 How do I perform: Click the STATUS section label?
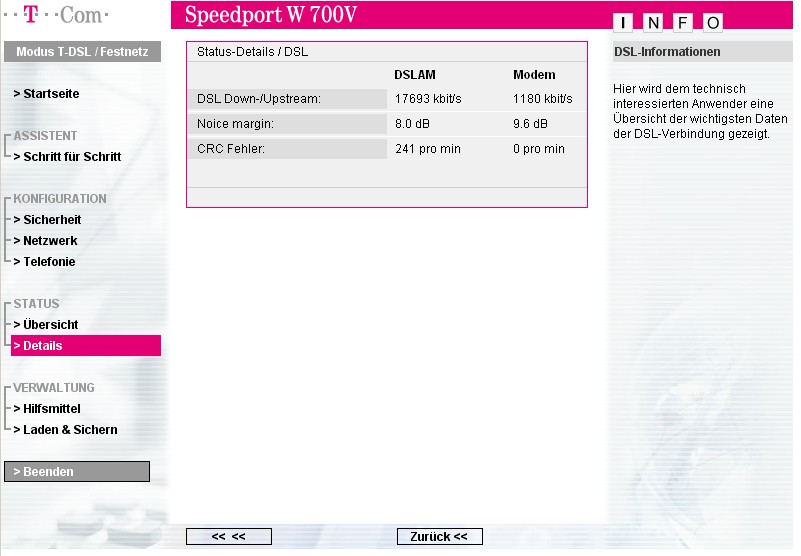[36, 303]
